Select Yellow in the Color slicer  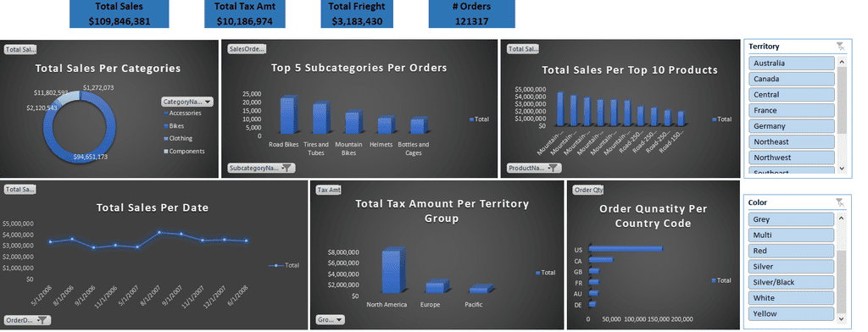791,313
